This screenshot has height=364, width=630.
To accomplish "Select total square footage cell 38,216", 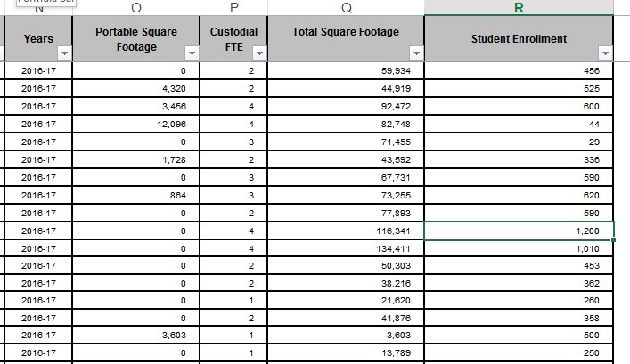I will 346,283.
